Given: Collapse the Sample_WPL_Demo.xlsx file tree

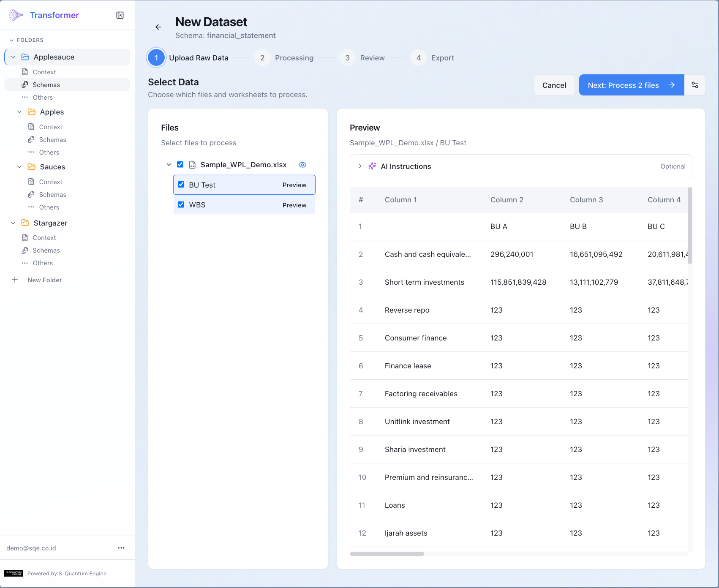Looking at the screenshot, I should coord(169,165).
